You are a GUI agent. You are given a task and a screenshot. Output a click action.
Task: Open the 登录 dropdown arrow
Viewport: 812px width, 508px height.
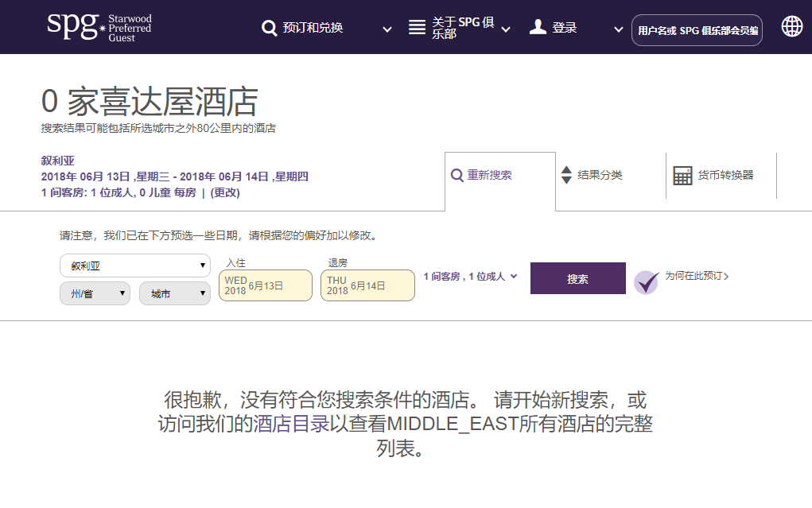point(617,29)
